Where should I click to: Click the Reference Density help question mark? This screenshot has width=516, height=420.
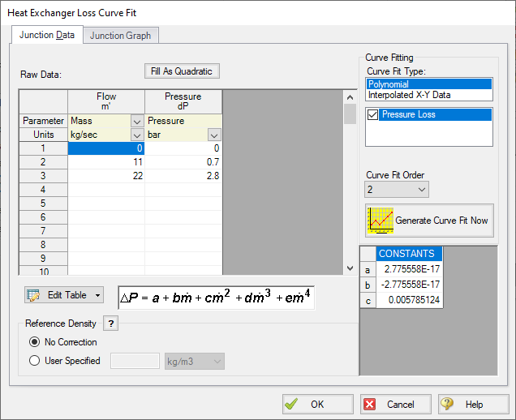[112, 324]
